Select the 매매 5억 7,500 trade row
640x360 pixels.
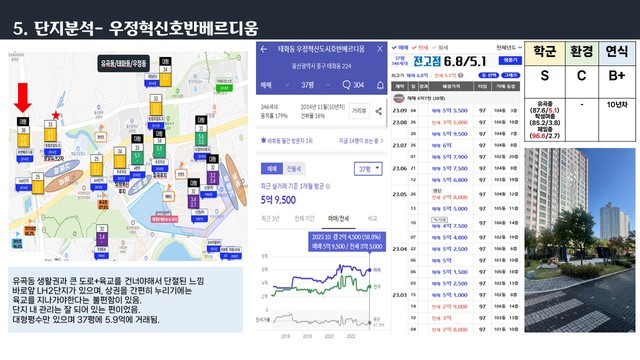pos(456,168)
